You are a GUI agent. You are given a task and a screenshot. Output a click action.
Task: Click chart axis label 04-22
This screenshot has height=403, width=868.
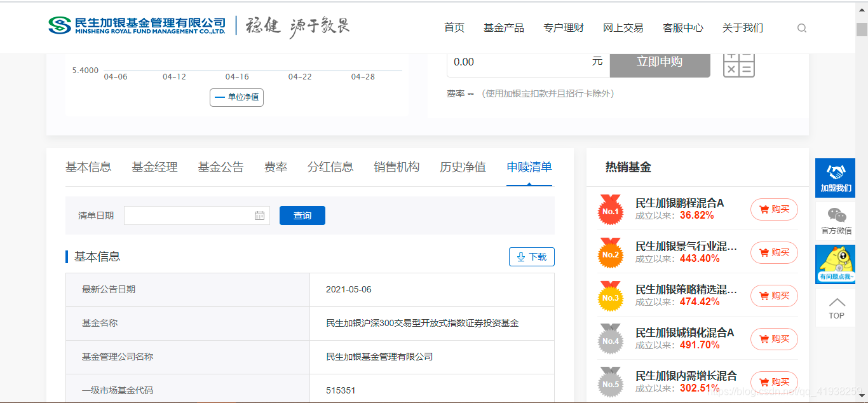(300, 77)
